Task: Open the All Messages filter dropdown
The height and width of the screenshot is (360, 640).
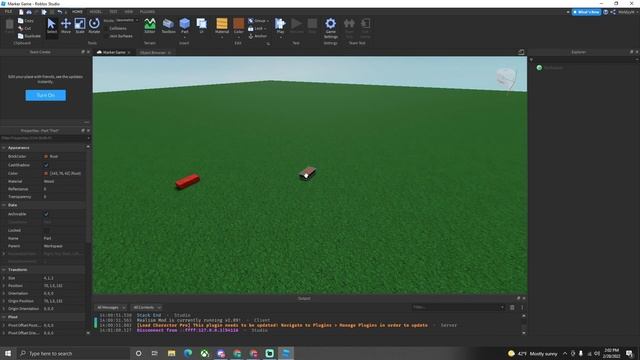Action: coord(111,307)
